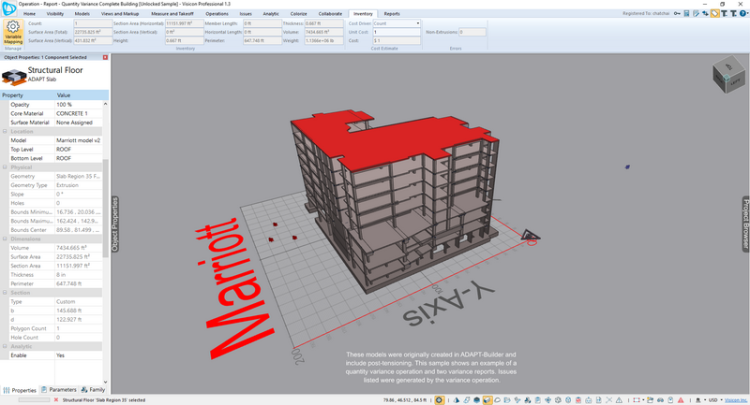Click the Opacity value cell

[77, 104]
